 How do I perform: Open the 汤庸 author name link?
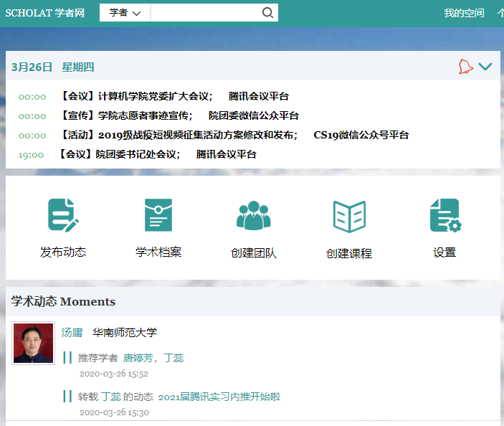point(72,333)
